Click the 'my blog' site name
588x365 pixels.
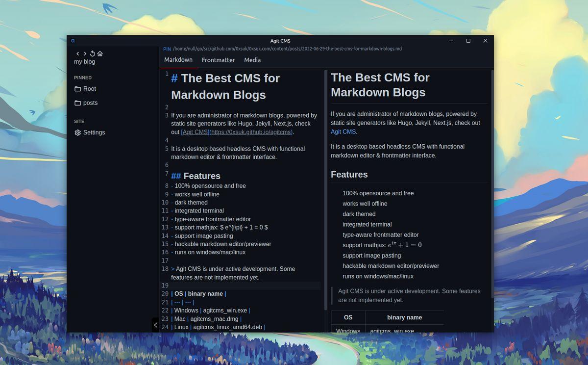coord(85,62)
